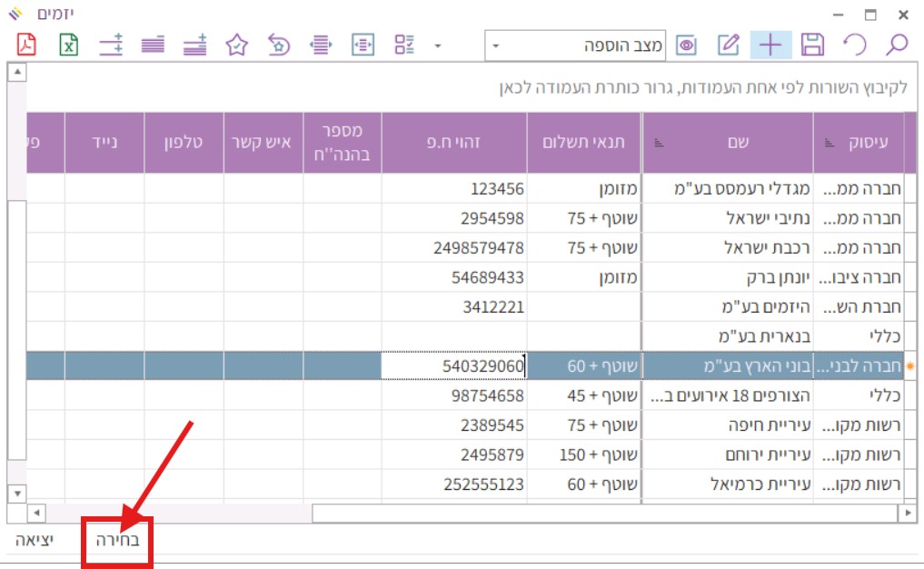The height and width of the screenshot is (569, 924).
Task: Click the pencil edit icon
Action: click(729, 45)
